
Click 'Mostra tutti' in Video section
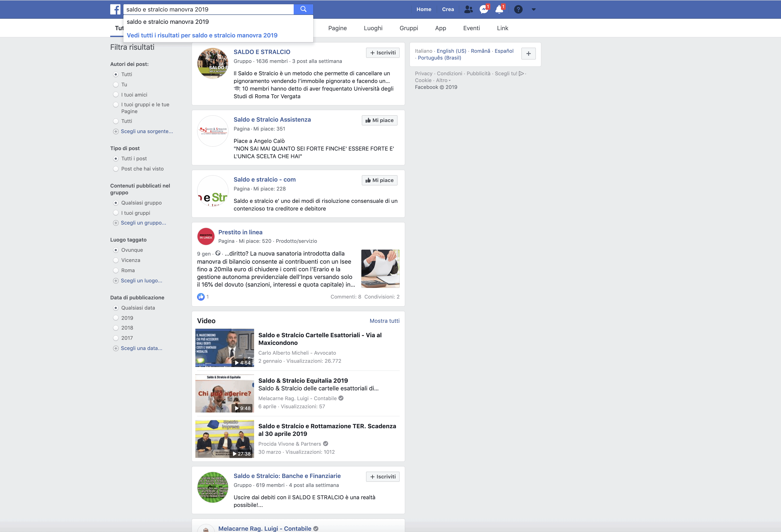click(385, 321)
